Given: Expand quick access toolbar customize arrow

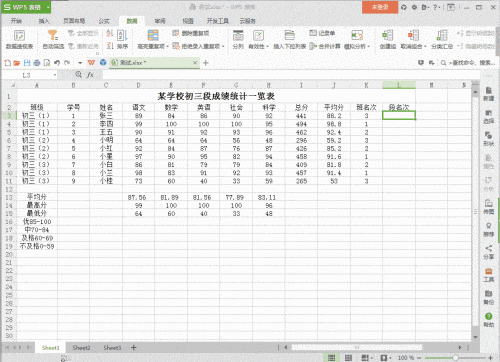Looking at the screenshot, I should coord(80,63).
